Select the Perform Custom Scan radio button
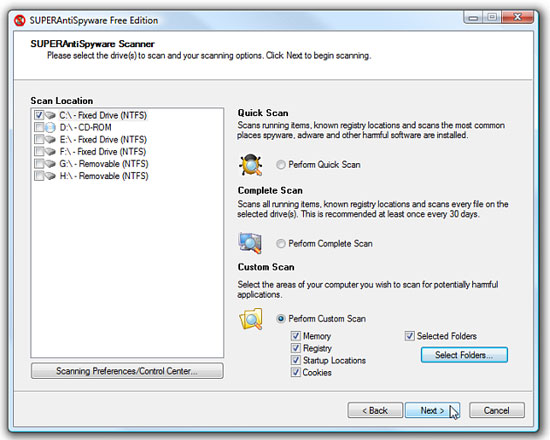This screenshot has height=440, width=550. click(x=281, y=319)
